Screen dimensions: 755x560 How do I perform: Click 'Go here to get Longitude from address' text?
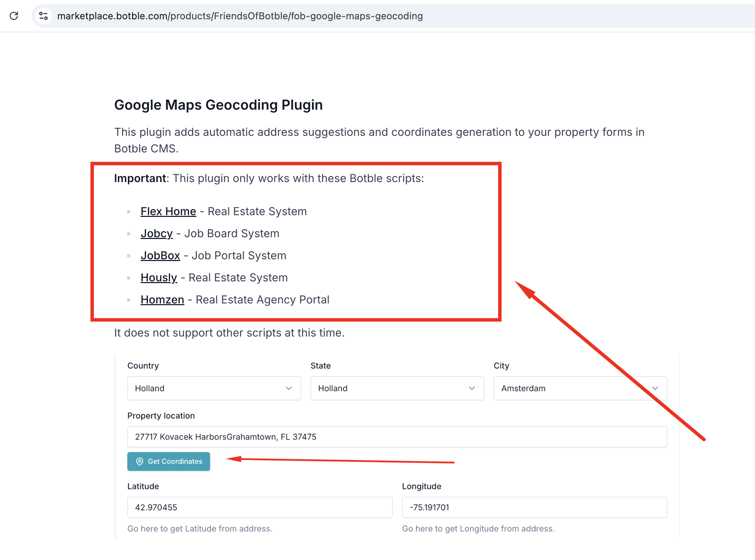click(x=479, y=529)
